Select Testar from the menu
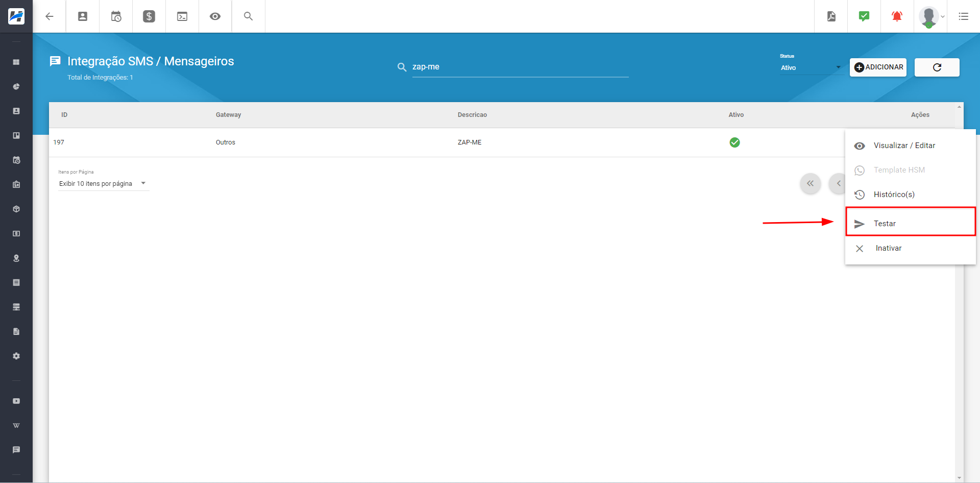The height and width of the screenshot is (483, 980). (911, 224)
